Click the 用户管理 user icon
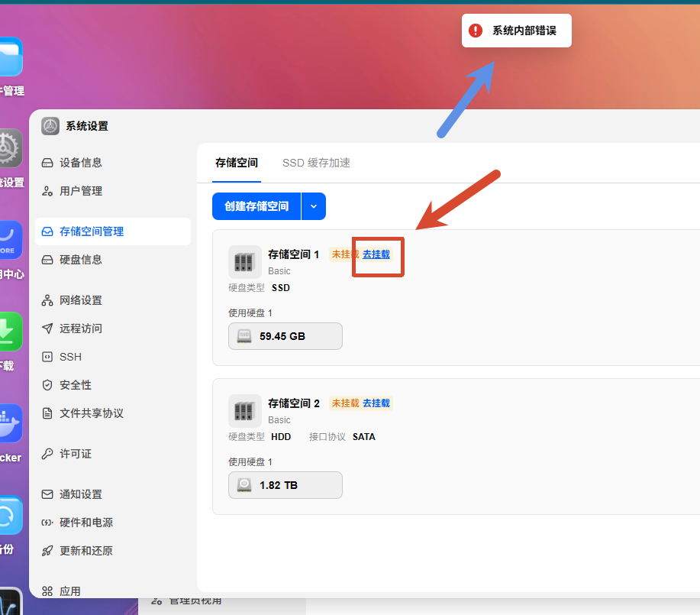This screenshot has width=700, height=615. tap(47, 191)
